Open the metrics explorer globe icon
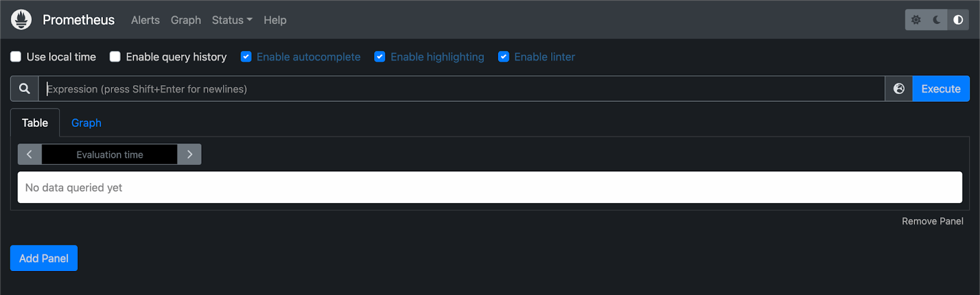Image resolution: width=980 pixels, height=295 pixels. coord(899,89)
